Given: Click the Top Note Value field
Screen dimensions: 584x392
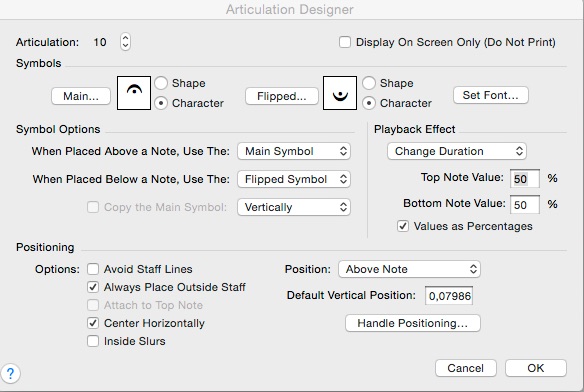Looking at the screenshot, I should [524, 179].
